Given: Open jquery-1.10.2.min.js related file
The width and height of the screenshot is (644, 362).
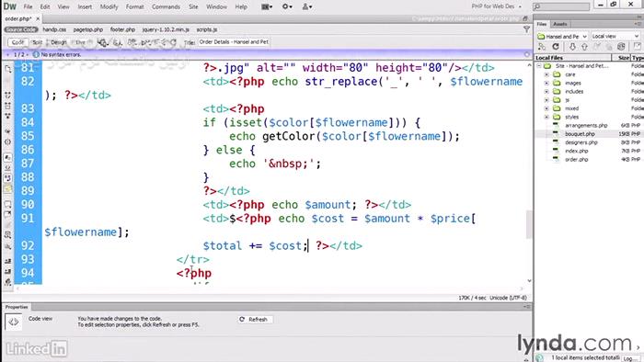Looking at the screenshot, I should (x=166, y=29).
